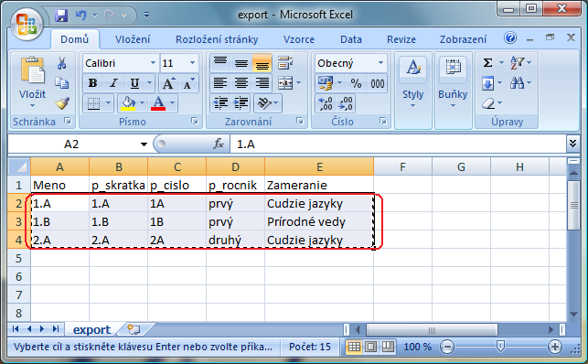Click the zoom slider handle

tap(500, 347)
